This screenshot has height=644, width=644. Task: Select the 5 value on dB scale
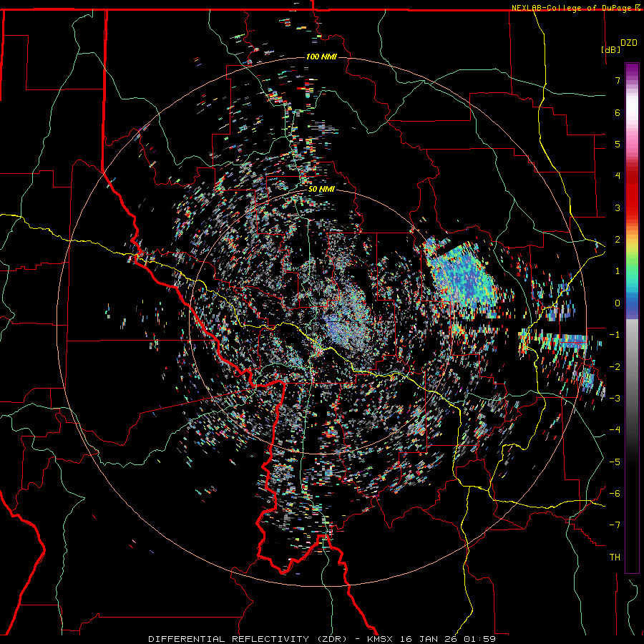[x=618, y=144]
